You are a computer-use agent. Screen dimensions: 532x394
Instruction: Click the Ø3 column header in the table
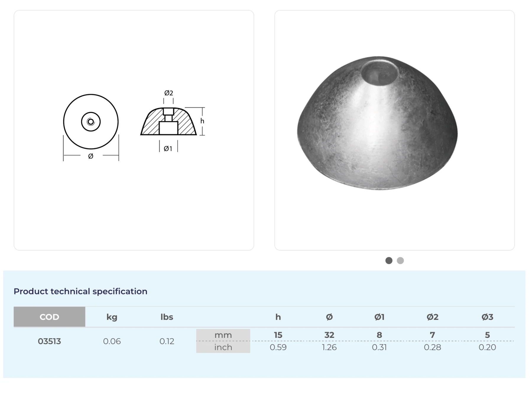(x=487, y=317)
